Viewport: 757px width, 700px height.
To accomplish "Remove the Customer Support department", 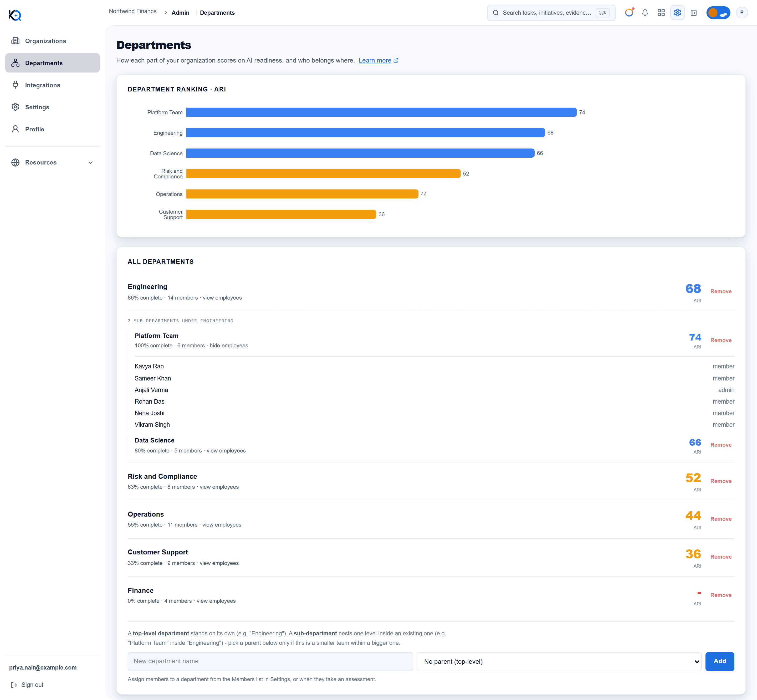I will click(721, 557).
